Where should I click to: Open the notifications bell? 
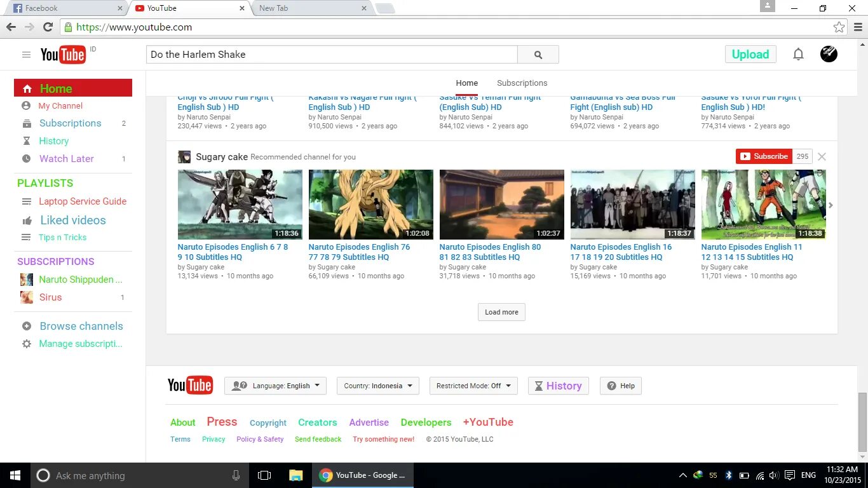tap(798, 54)
